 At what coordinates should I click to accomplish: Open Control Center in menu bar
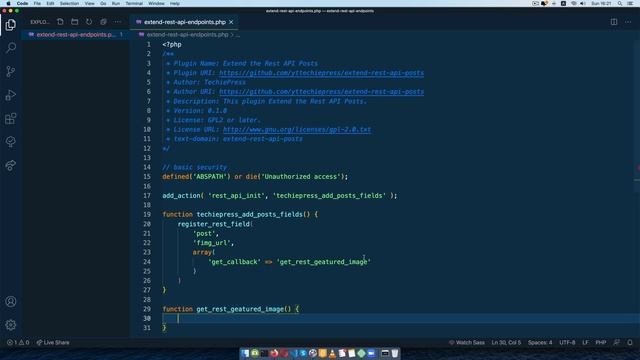click(x=630, y=3)
